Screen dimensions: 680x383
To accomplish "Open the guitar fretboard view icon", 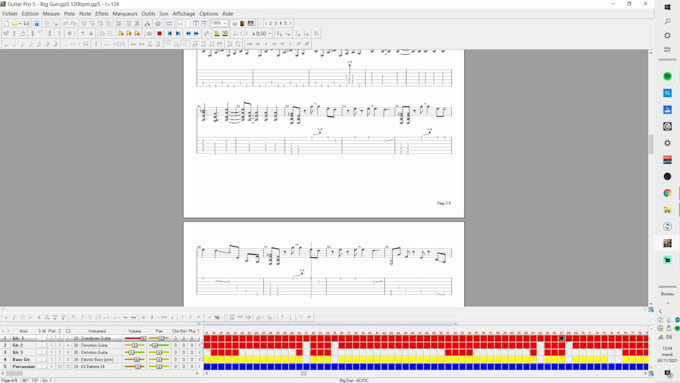I will click(242, 23).
